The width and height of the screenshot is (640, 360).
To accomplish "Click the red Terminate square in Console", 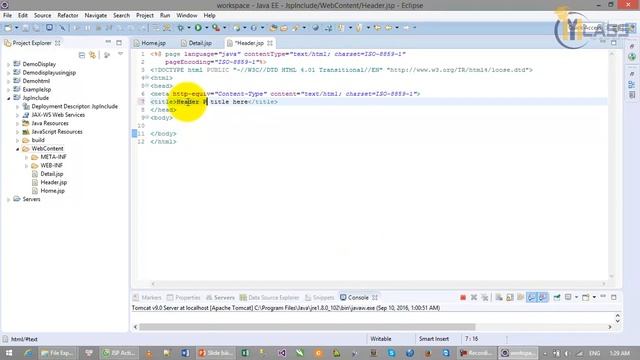I will [463, 297].
